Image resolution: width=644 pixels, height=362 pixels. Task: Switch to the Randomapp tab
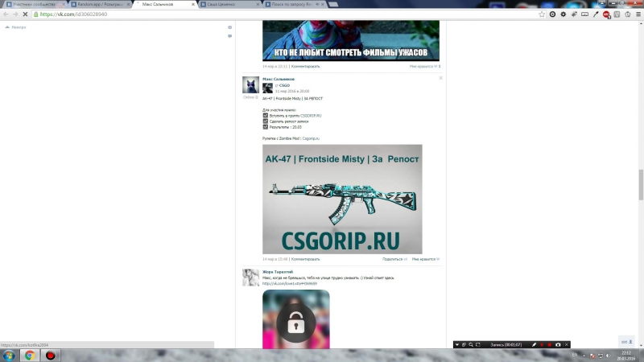coord(100,4)
